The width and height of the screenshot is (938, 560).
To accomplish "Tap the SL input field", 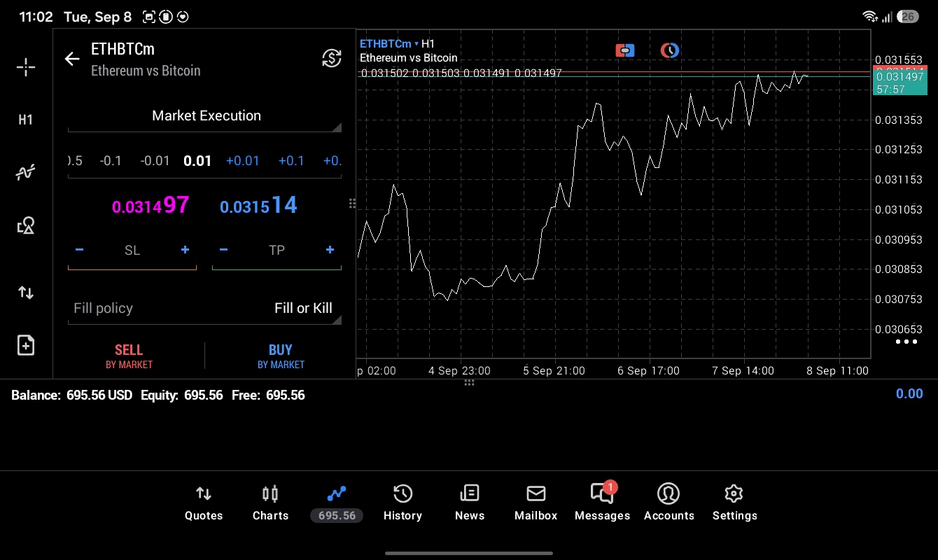I will [x=132, y=251].
